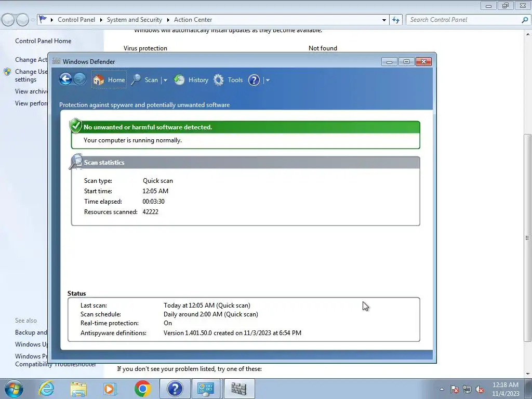Image resolution: width=532 pixels, height=399 pixels.
Task: Expand the Scan options dropdown arrow
Action: tap(165, 81)
